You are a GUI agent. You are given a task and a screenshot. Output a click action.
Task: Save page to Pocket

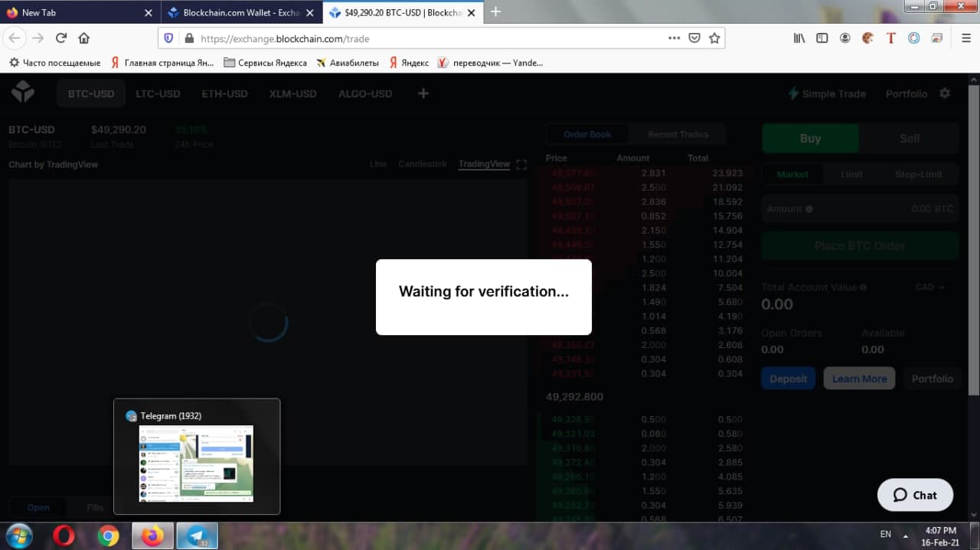point(694,37)
